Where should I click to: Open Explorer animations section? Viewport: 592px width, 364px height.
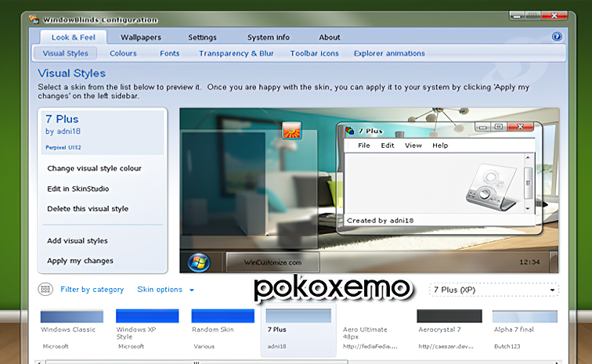[389, 53]
